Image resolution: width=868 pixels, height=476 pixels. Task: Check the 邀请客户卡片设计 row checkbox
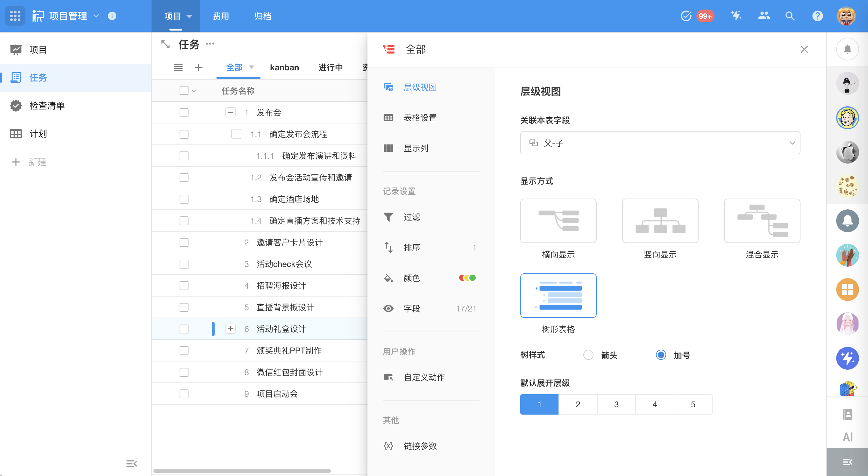[184, 242]
